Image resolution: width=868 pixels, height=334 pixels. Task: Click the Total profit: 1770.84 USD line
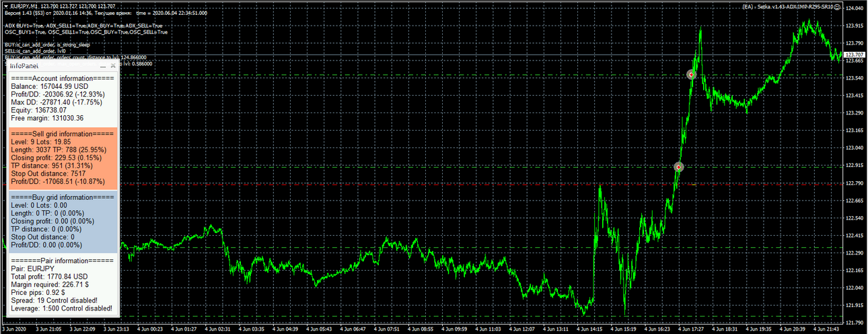[50, 277]
